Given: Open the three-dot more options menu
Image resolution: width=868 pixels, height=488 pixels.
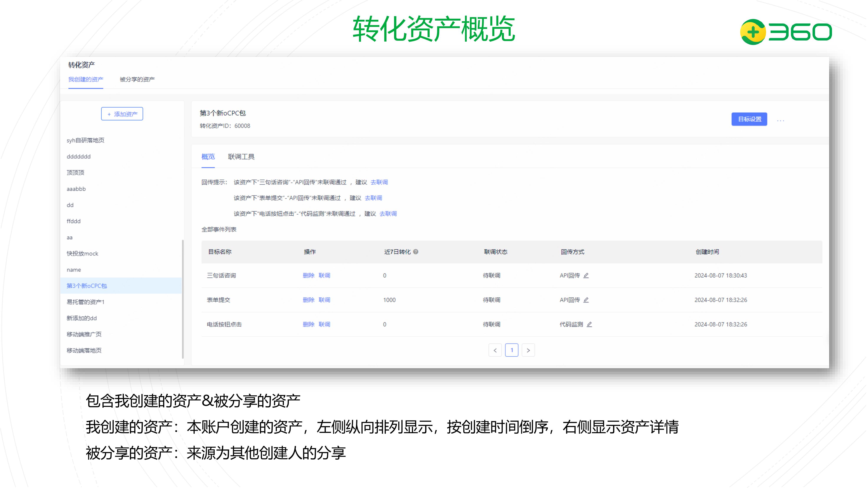Looking at the screenshot, I should (781, 120).
